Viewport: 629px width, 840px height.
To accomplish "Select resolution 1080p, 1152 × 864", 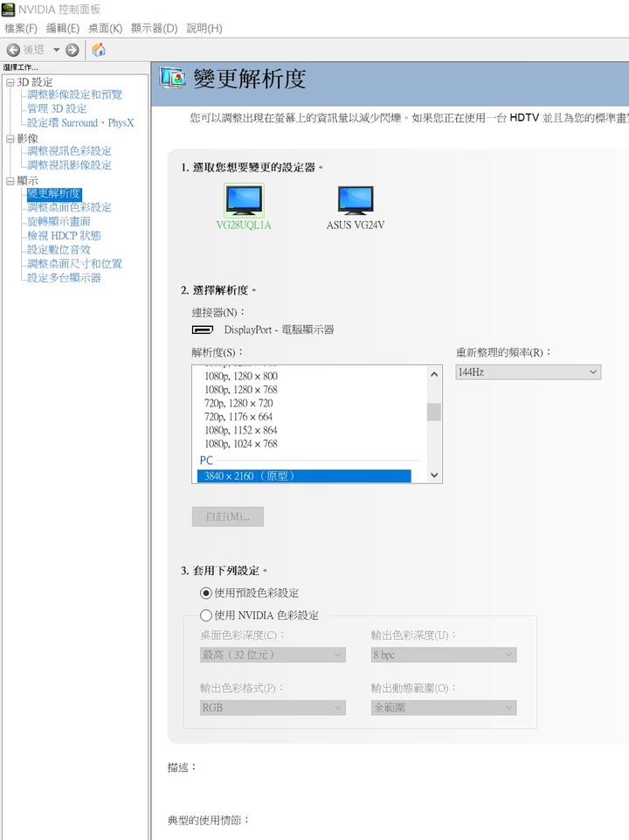I will 241,430.
